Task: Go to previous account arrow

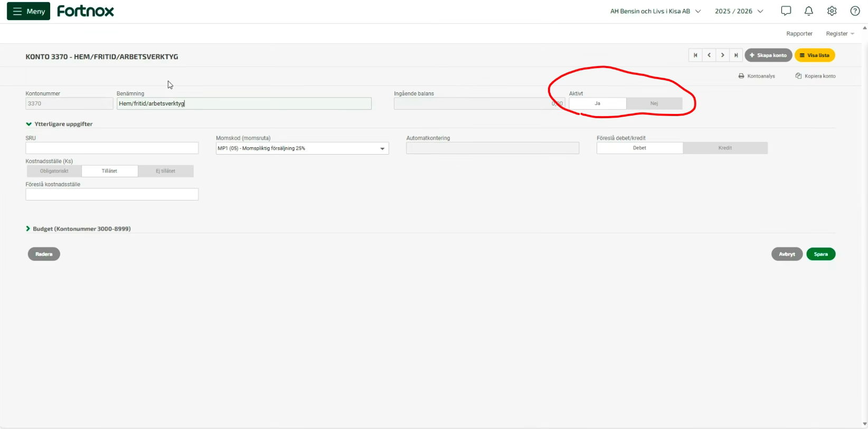Action: point(709,55)
